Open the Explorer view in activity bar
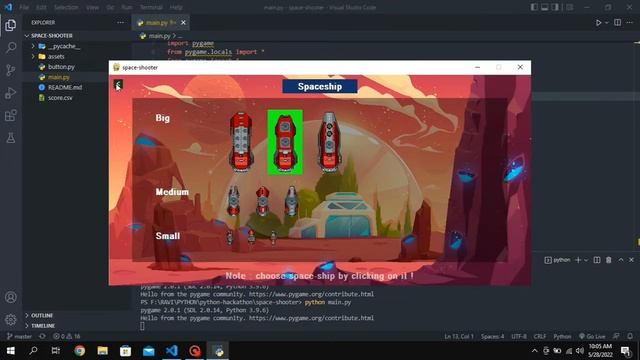 [x=11, y=25]
